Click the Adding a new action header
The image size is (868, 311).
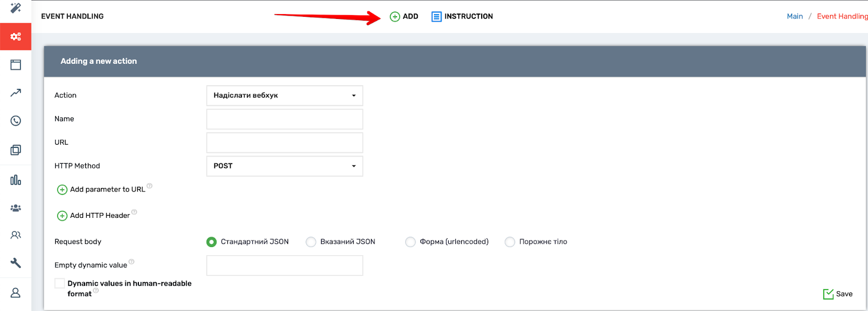99,61
